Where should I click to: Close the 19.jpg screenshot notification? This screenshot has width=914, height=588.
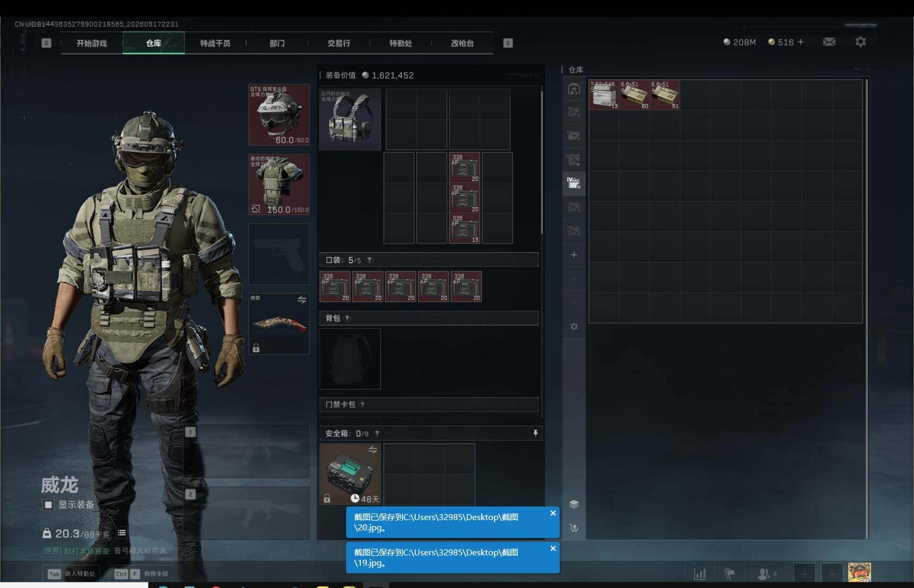point(553,549)
